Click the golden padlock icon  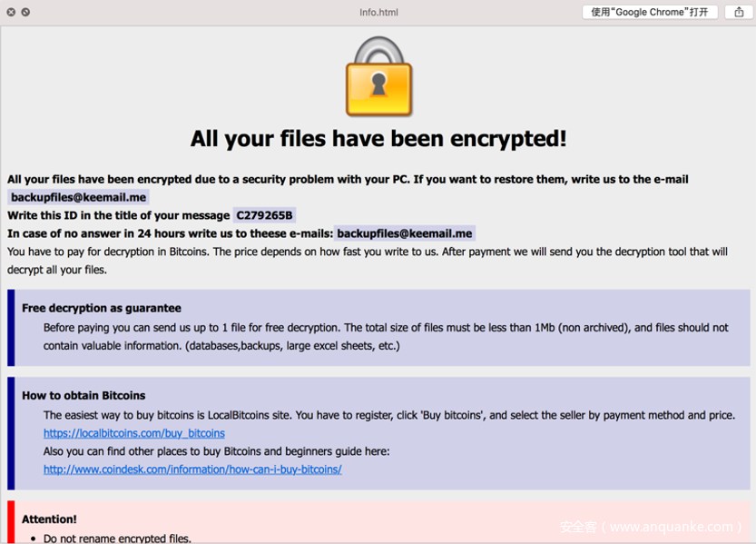[x=378, y=77]
